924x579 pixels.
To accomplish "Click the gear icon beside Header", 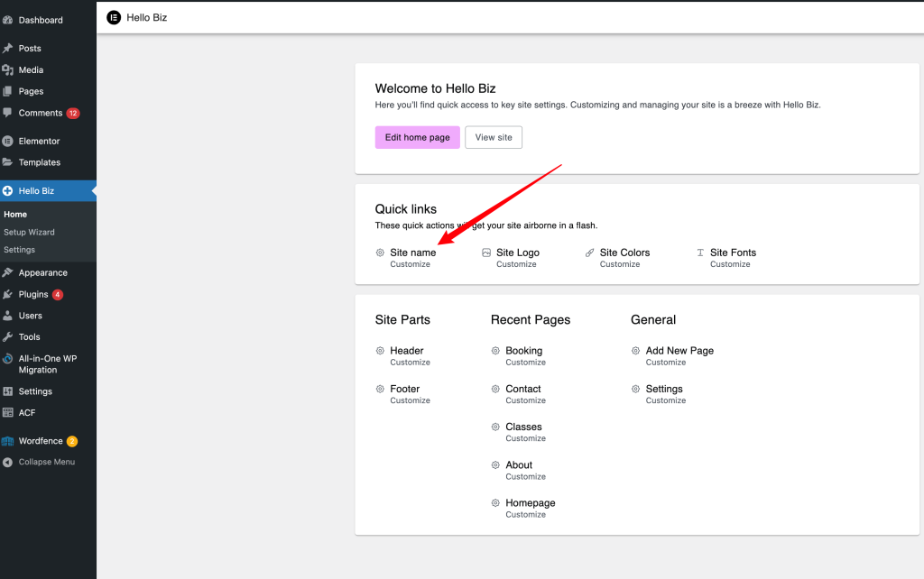I will coord(380,351).
